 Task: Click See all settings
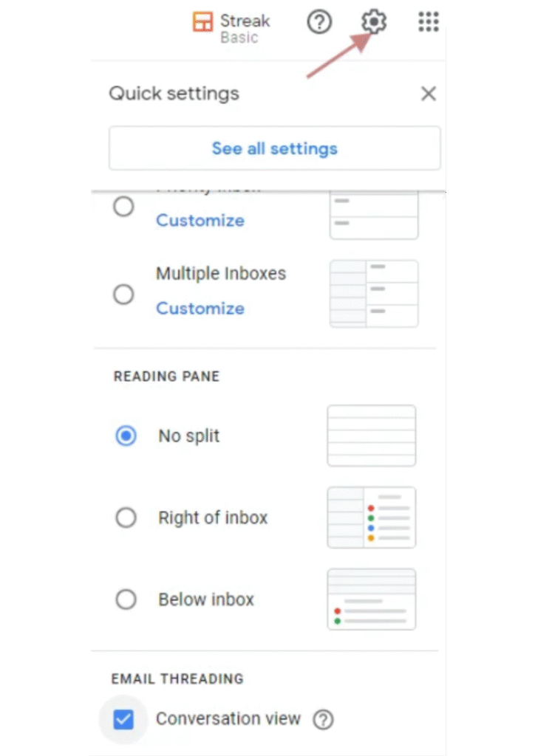274,148
